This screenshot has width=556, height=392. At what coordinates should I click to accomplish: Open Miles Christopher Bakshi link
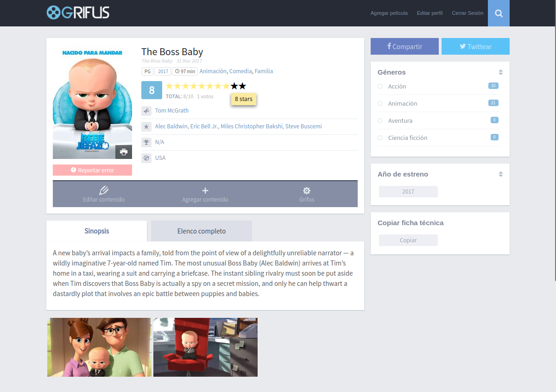pos(252,126)
